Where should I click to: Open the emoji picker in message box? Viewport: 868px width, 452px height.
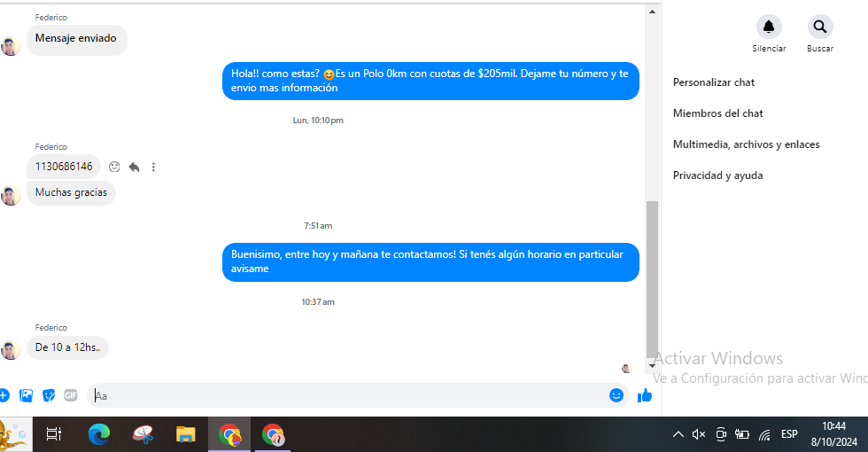(616, 395)
